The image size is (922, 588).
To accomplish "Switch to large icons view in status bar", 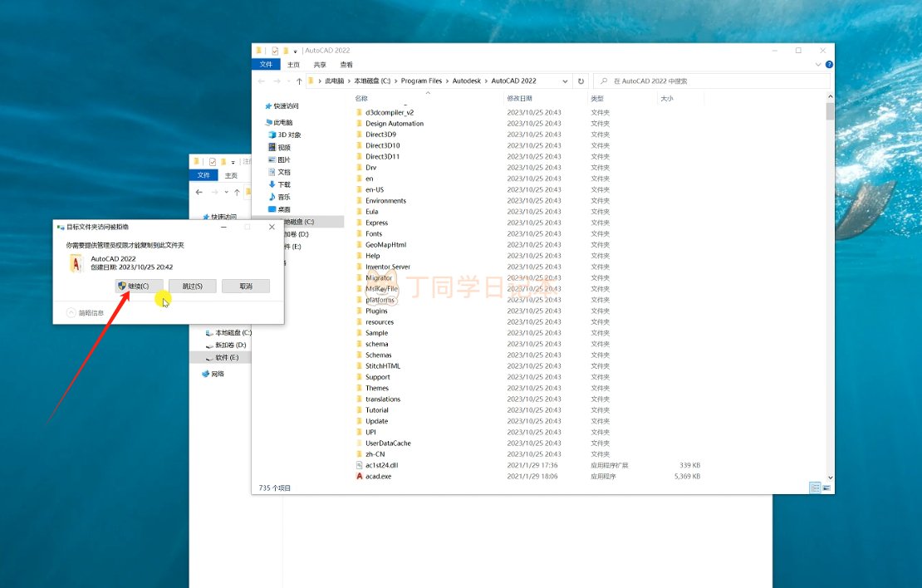I will [x=826, y=488].
